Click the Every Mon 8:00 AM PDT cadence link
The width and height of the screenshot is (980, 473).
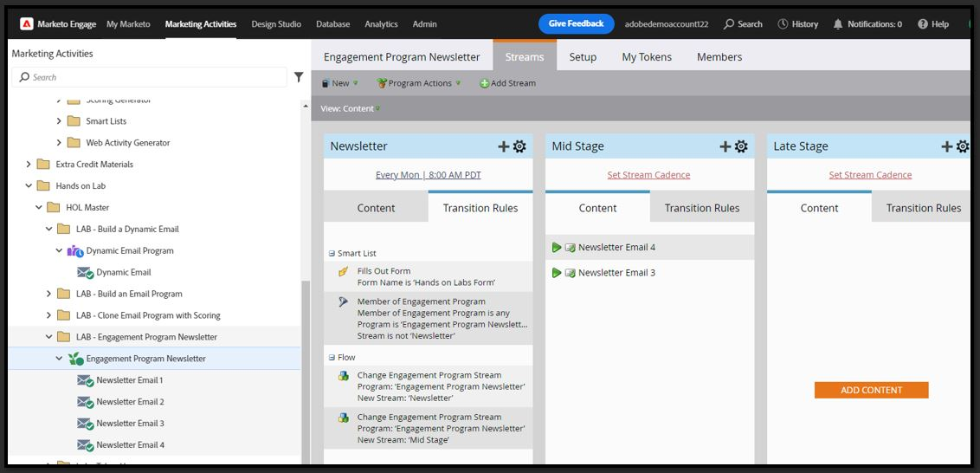click(429, 175)
